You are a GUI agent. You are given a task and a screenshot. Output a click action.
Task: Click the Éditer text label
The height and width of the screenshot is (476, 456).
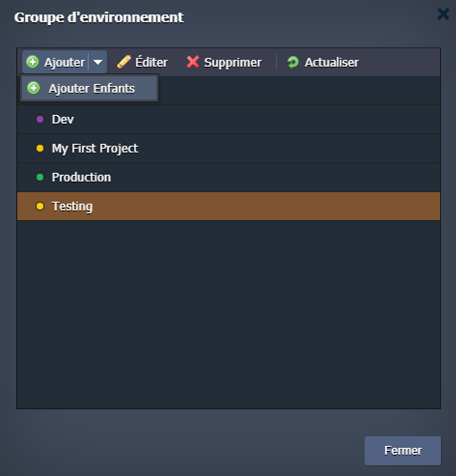(x=151, y=62)
